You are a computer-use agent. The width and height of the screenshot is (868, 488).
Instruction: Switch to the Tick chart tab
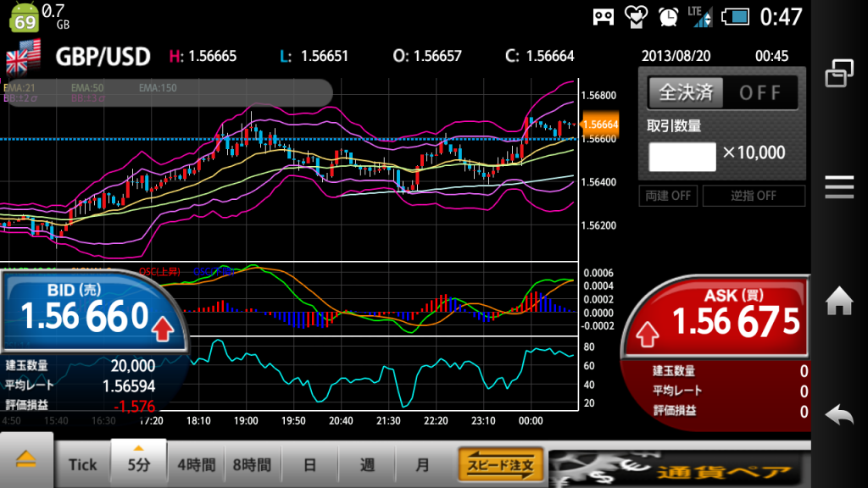(x=83, y=464)
